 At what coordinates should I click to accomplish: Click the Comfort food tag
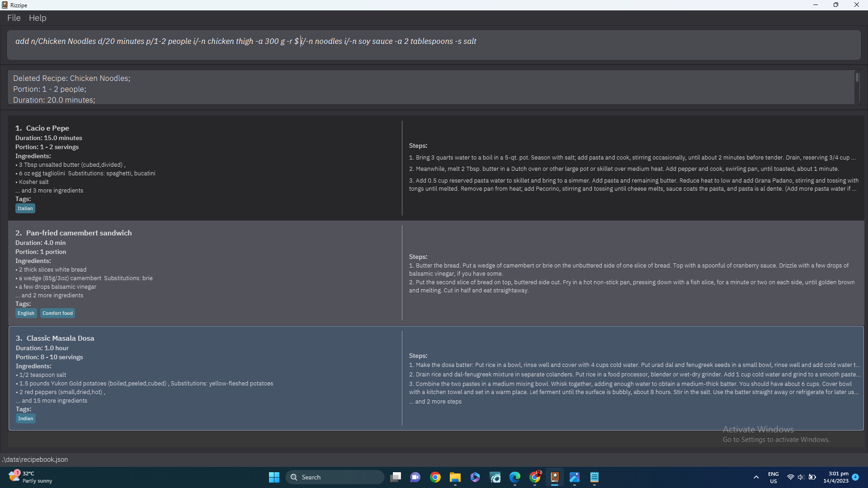[x=57, y=313]
